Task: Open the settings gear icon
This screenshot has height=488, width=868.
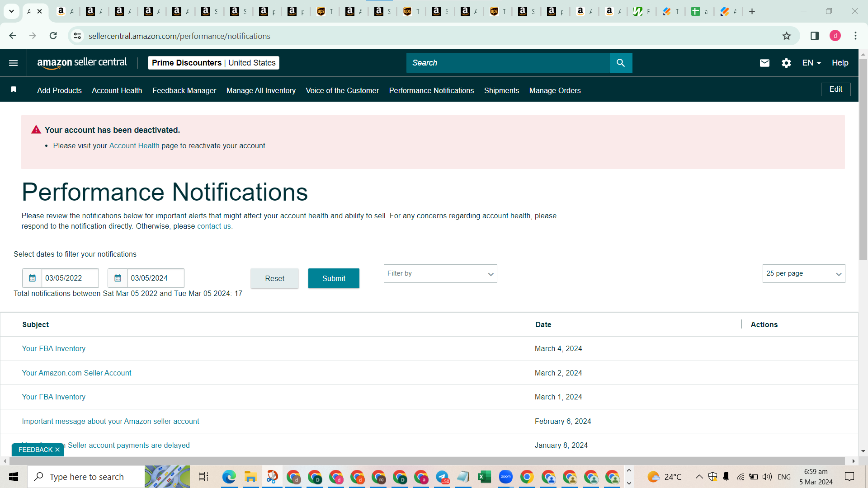Action: 786,63
